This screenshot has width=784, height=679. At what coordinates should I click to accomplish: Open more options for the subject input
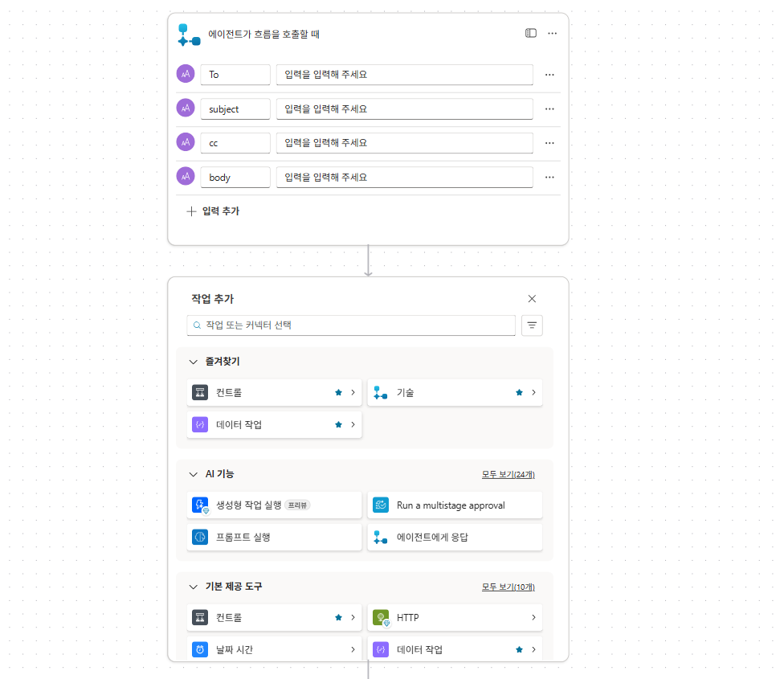[x=549, y=108]
